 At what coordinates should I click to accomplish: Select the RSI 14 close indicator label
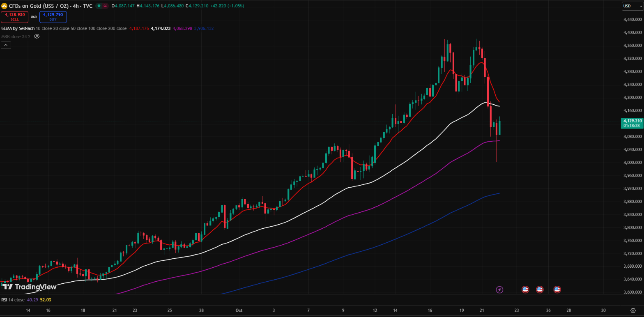12,300
